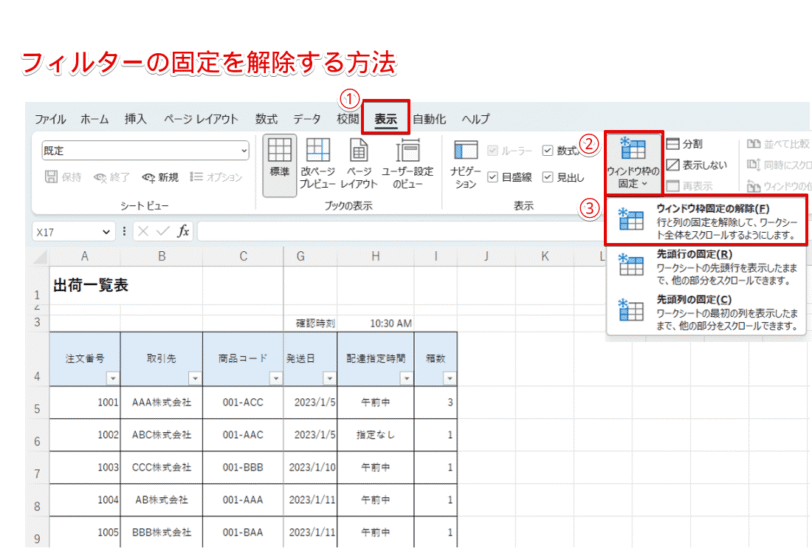The width and height of the screenshot is (812, 554).
Task: Toggle the 見出し headings checkbox
Action: click(x=547, y=178)
